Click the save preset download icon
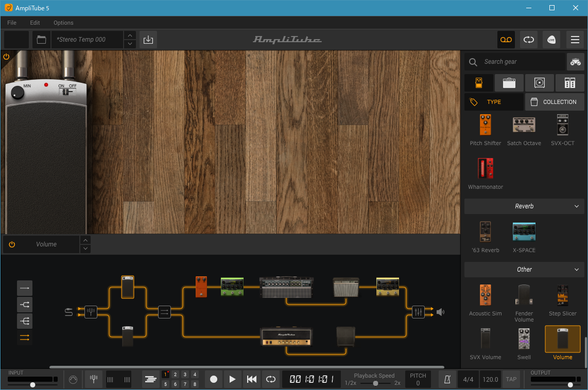The image size is (588, 390). click(x=148, y=40)
